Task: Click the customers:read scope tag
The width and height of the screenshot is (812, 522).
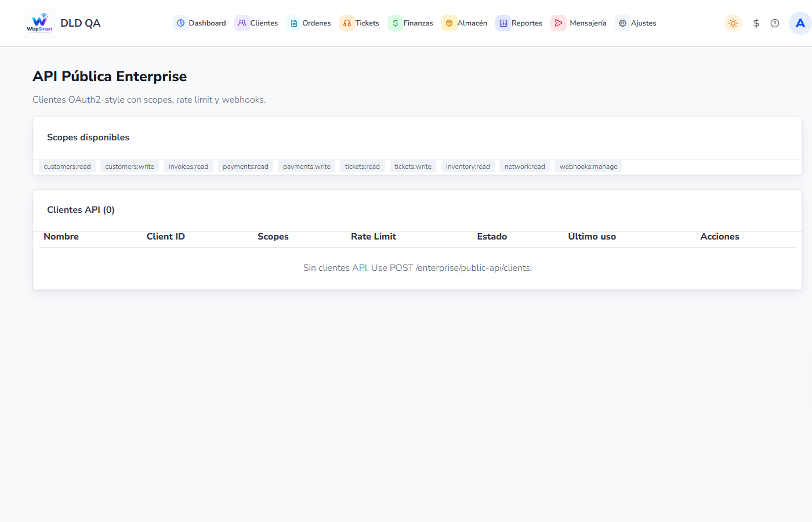Action: [x=67, y=166]
